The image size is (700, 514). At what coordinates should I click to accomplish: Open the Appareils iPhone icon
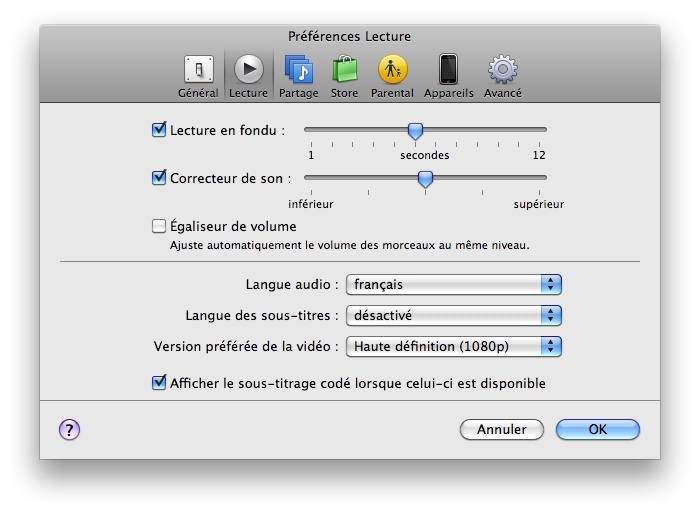pos(448,70)
